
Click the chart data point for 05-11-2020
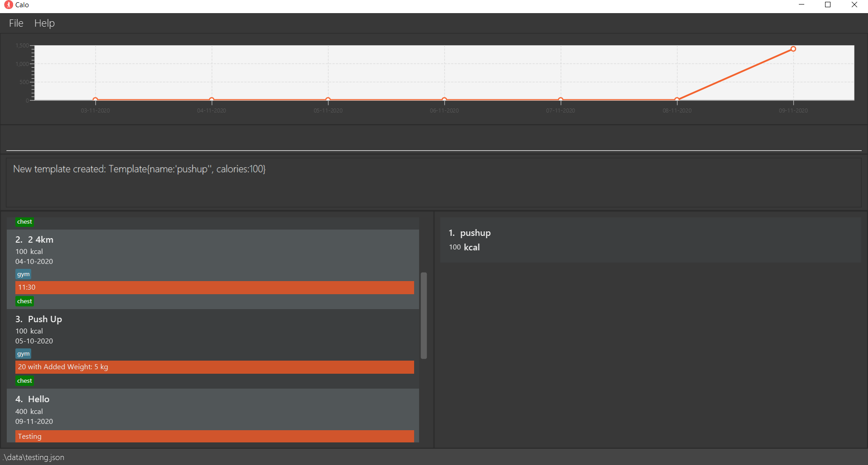[328, 99]
